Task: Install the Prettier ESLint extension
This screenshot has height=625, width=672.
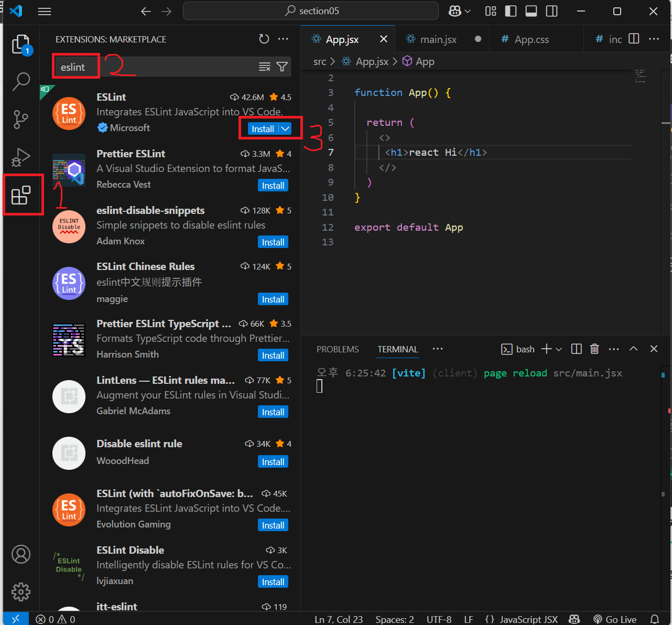Action: coord(273,186)
